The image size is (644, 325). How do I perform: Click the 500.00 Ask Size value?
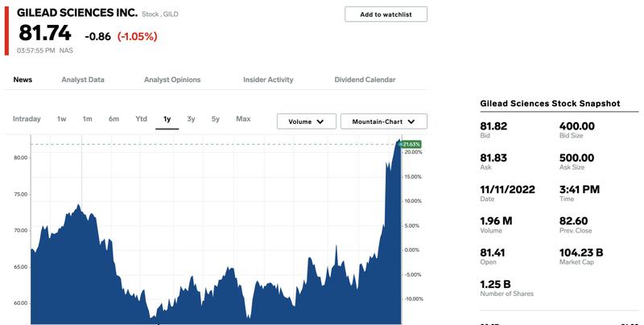[576, 158]
